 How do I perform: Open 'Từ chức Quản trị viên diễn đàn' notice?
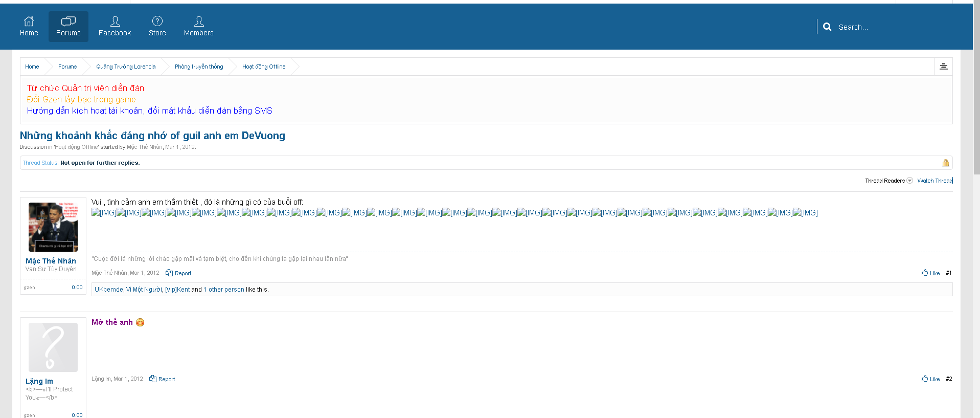click(85, 88)
